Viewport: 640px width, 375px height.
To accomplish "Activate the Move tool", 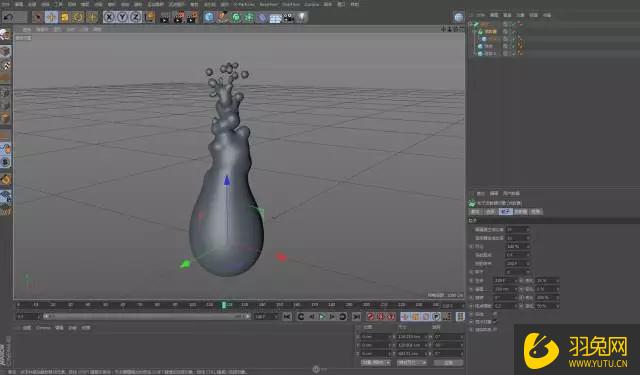I will point(51,17).
